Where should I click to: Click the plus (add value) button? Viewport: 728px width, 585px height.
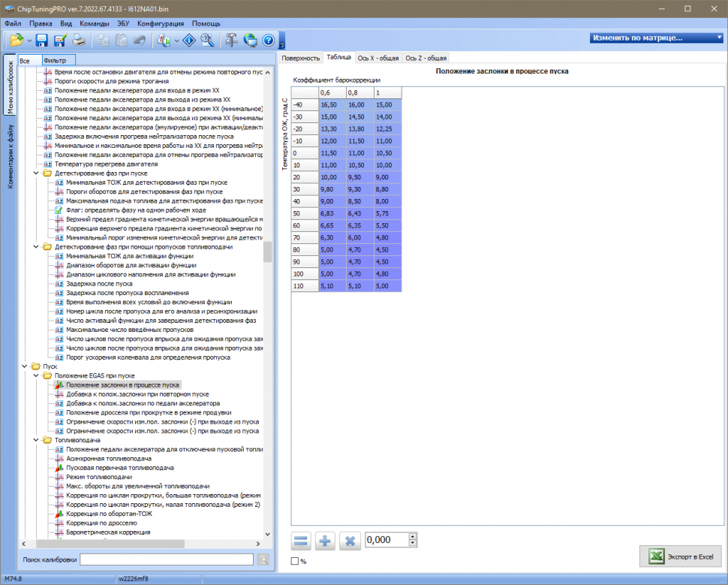[x=325, y=541]
